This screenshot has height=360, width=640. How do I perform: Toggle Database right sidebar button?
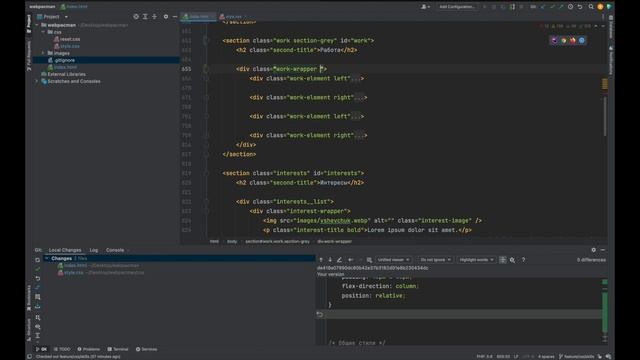coord(611,27)
